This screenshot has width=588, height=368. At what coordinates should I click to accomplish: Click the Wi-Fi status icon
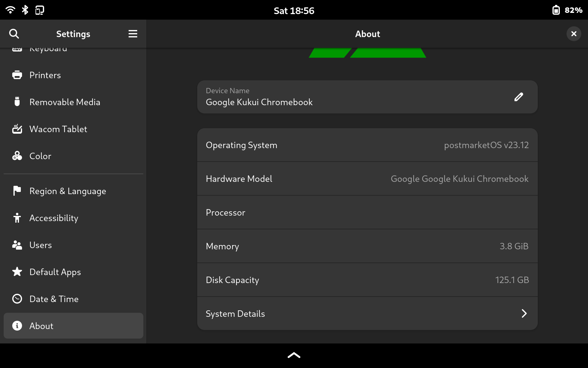point(10,10)
